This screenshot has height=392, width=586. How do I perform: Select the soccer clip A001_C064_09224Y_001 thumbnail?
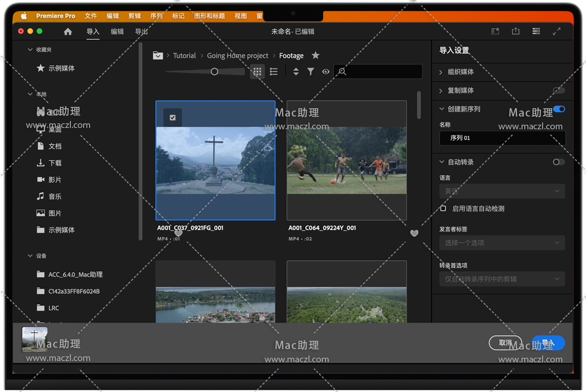[x=346, y=160]
